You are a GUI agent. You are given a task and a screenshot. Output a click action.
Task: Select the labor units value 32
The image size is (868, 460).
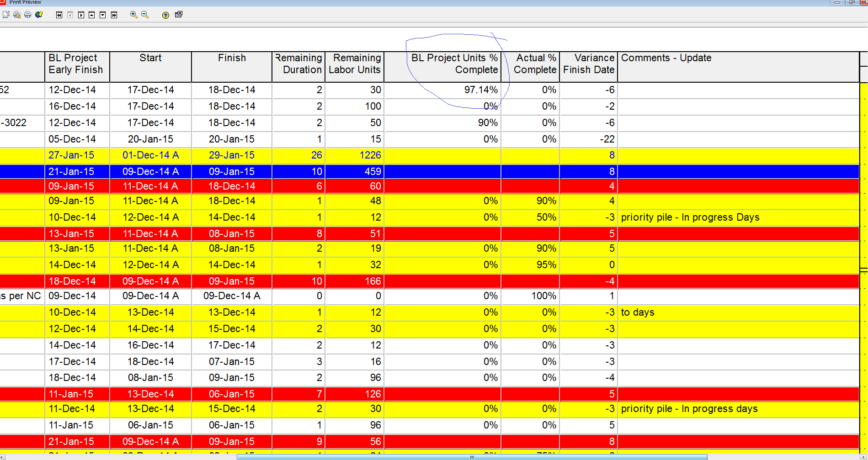(354, 265)
